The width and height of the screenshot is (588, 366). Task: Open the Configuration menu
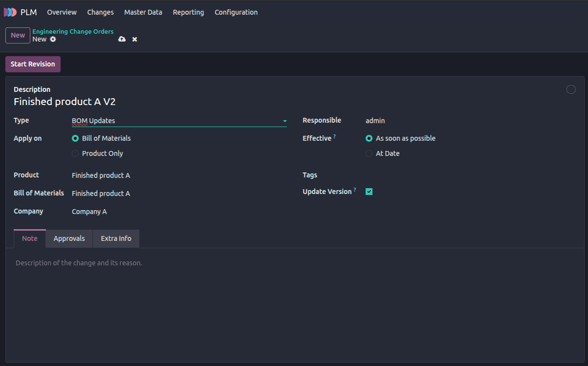click(x=236, y=12)
